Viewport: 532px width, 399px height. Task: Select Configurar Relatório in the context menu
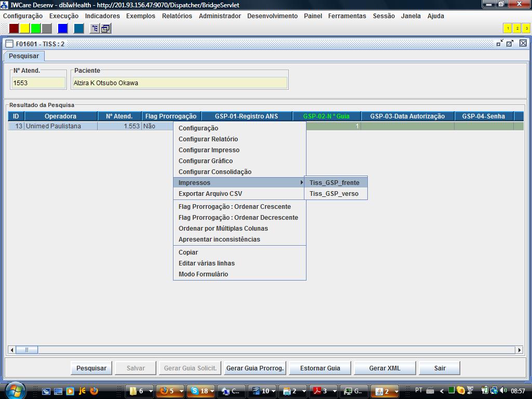tap(240, 139)
